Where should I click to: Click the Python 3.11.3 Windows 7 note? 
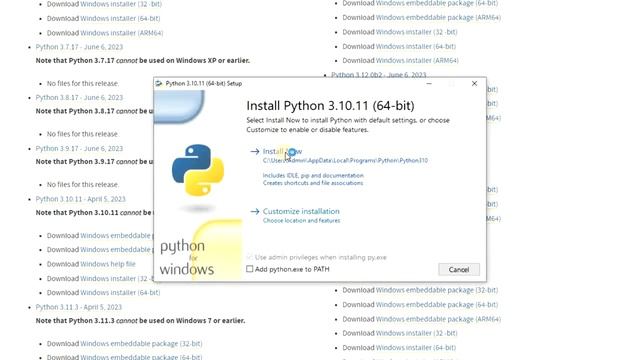point(140,321)
